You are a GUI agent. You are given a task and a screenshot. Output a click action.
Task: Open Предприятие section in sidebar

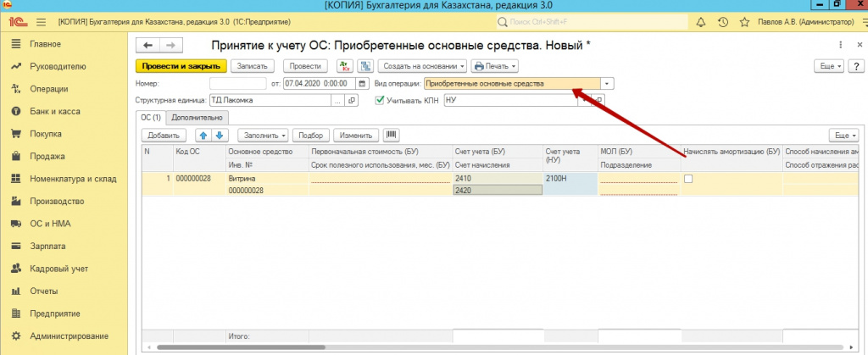click(x=55, y=313)
